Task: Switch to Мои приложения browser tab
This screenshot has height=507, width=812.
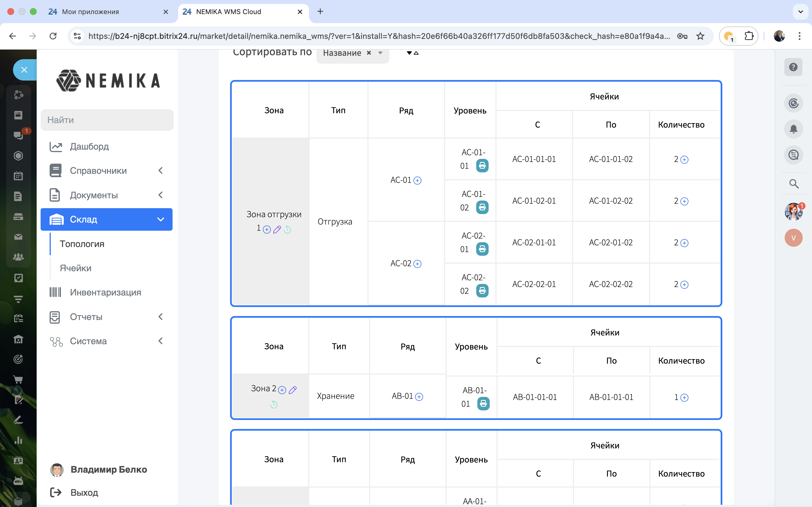Action: [x=91, y=12]
